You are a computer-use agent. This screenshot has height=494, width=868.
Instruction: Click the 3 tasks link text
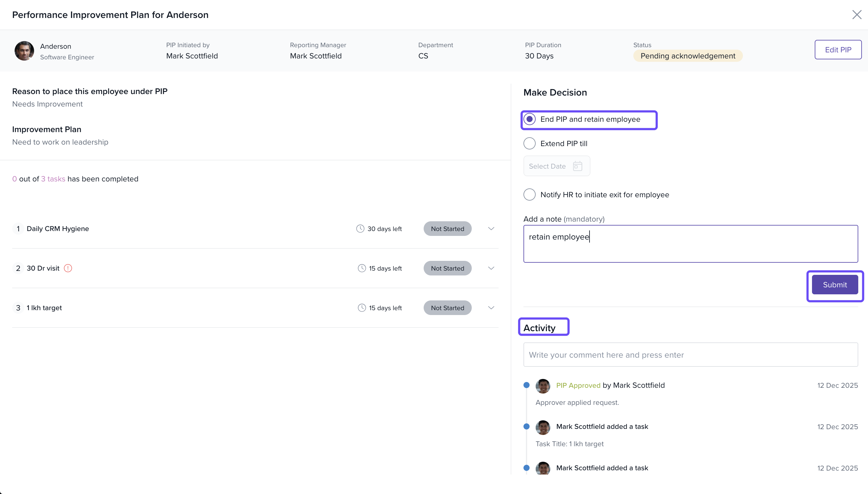coord(53,179)
